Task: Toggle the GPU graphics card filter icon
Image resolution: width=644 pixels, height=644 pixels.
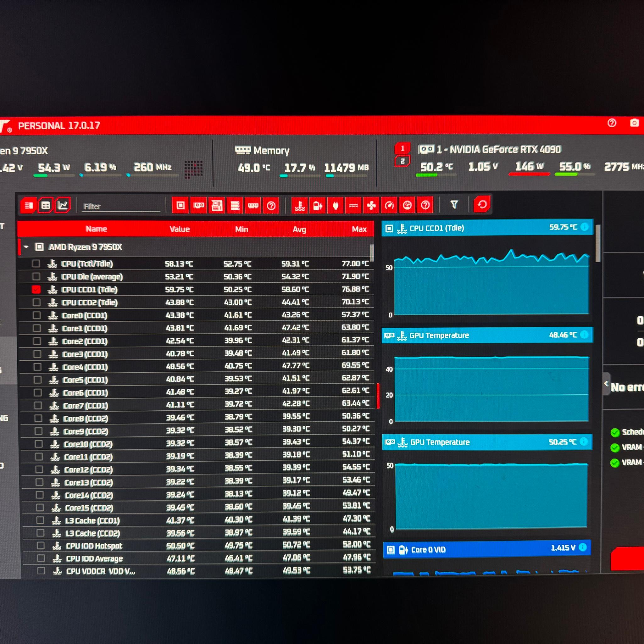Action: pyautogui.click(x=199, y=205)
